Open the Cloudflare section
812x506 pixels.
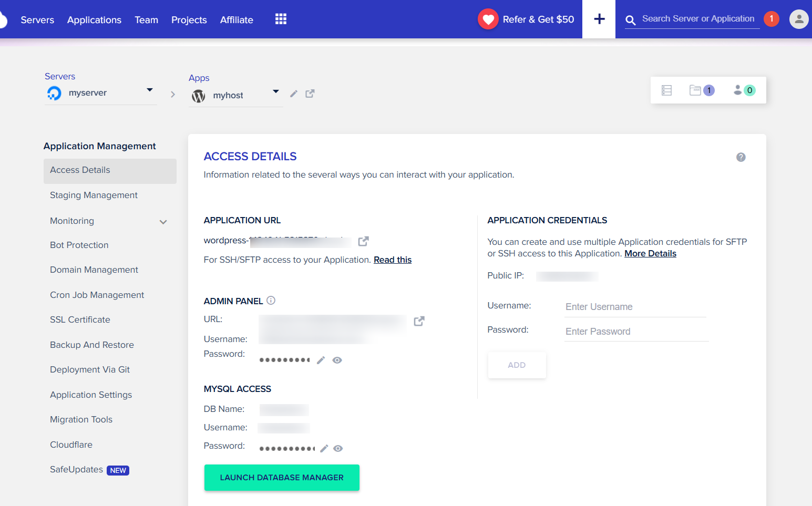point(71,445)
